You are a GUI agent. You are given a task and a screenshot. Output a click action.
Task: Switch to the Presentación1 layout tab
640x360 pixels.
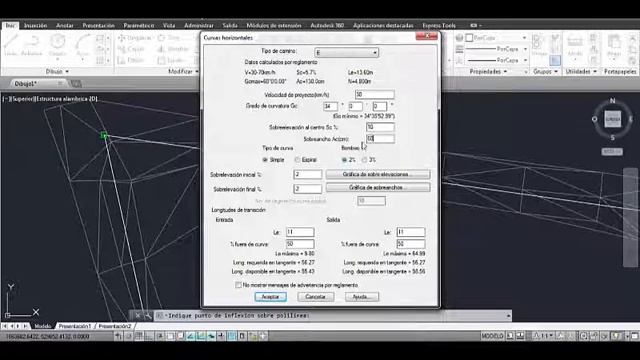[x=75, y=326]
